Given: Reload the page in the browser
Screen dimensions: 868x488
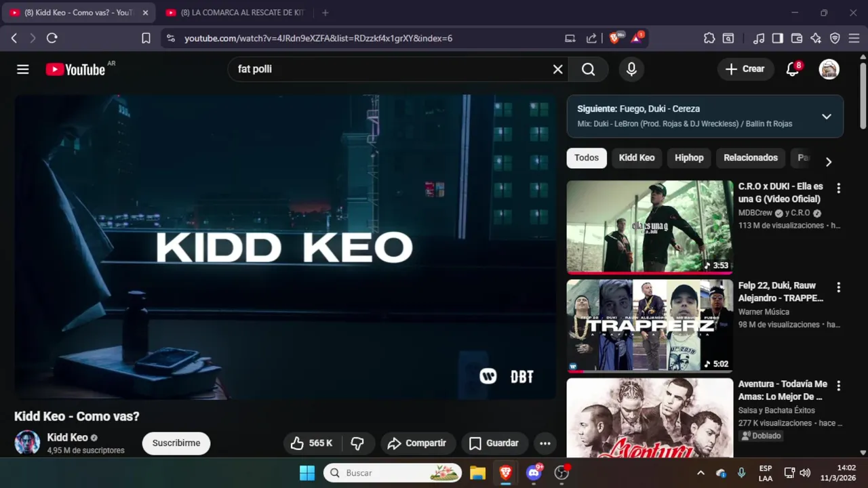Looking at the screenshot, I should coord(52,38).
